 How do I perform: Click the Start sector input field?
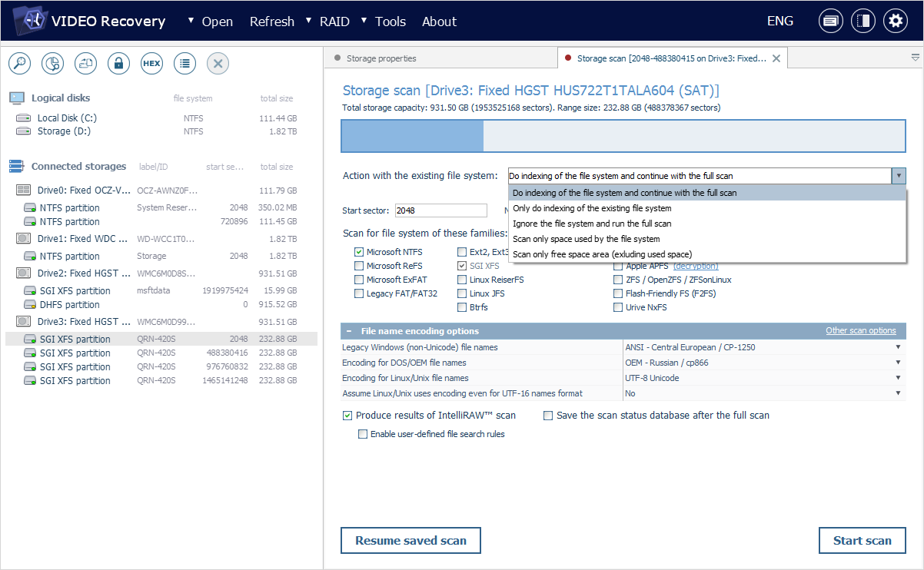[x=440, y=210]
